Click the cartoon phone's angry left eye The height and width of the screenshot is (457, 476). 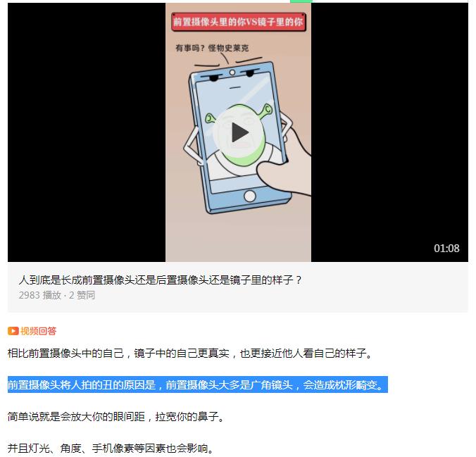[214, 78]
